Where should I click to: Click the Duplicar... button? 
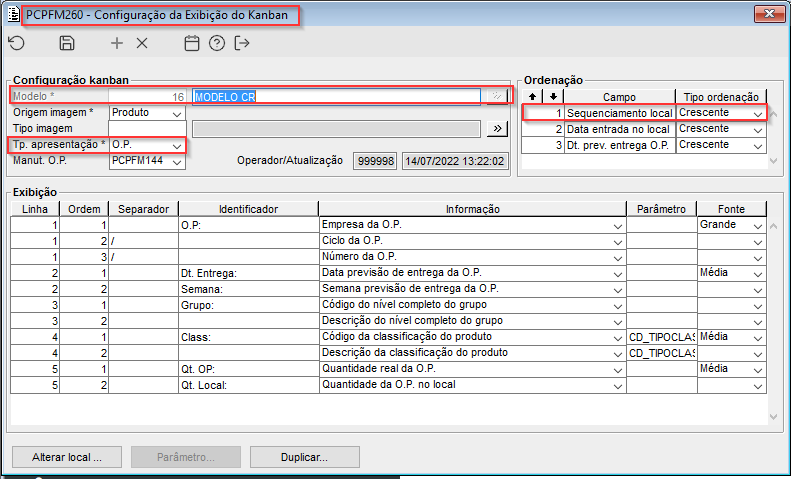tap(305, 457)
